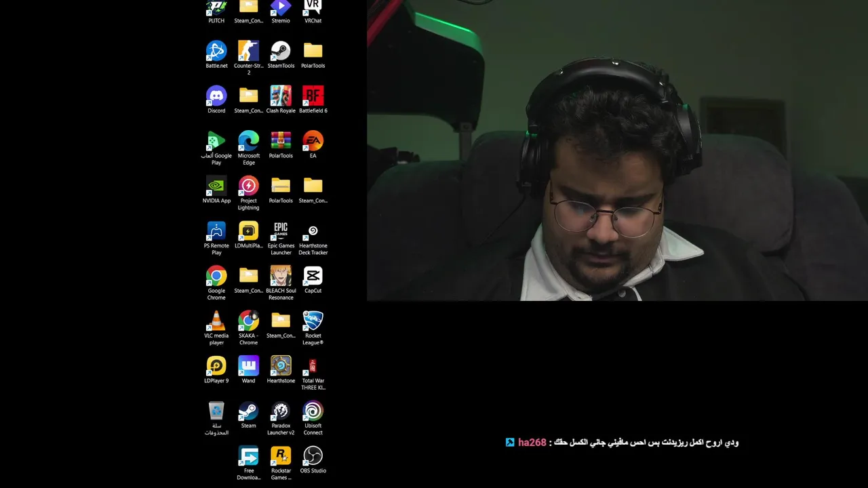Open the VRChat shortcut
Image resolution: width=868 pixels, height=488 pixels.
point(313,12)
